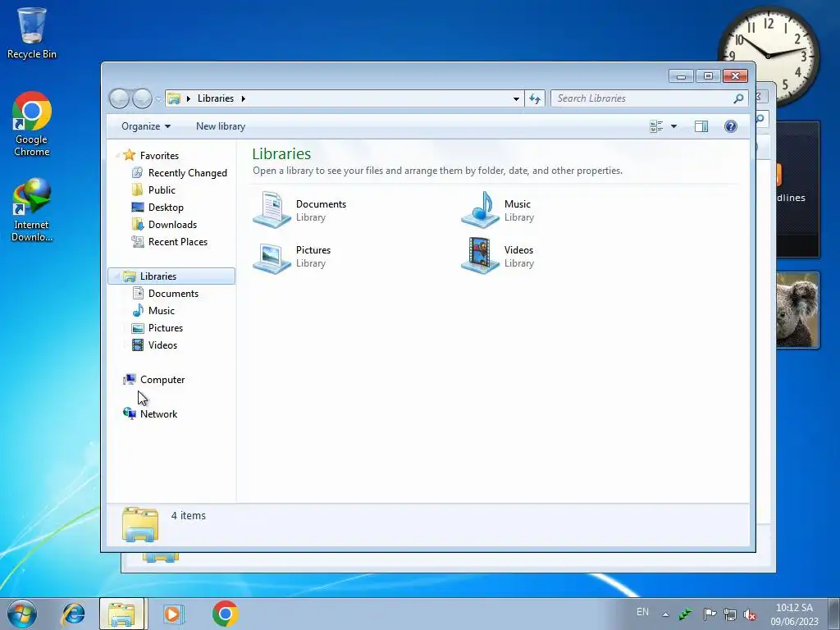Click the New library button
Image resolution: width=840 pixels, height=630 pixels.
[221, 126]
